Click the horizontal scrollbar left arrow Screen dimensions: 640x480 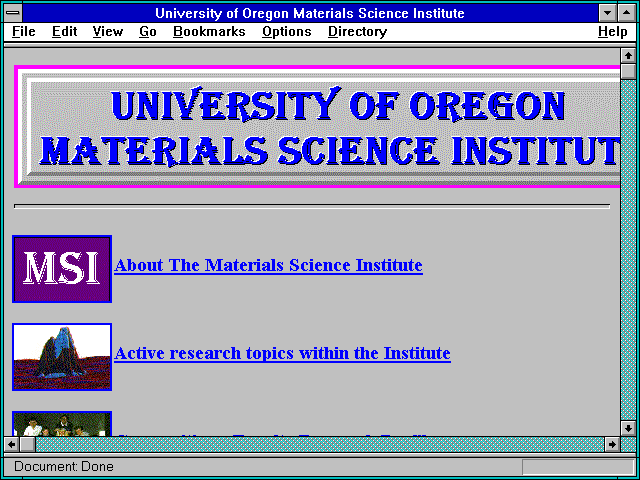point(11,444)
